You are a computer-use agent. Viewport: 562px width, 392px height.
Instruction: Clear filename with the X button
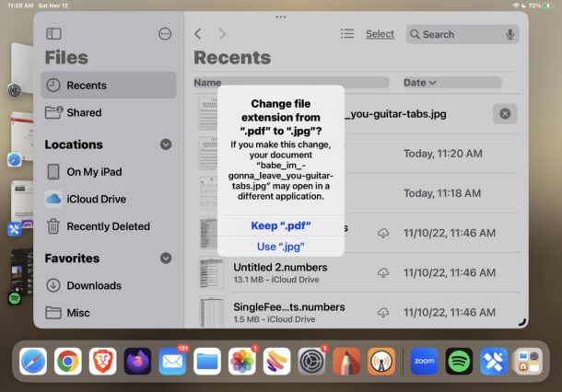coord(504,114)
